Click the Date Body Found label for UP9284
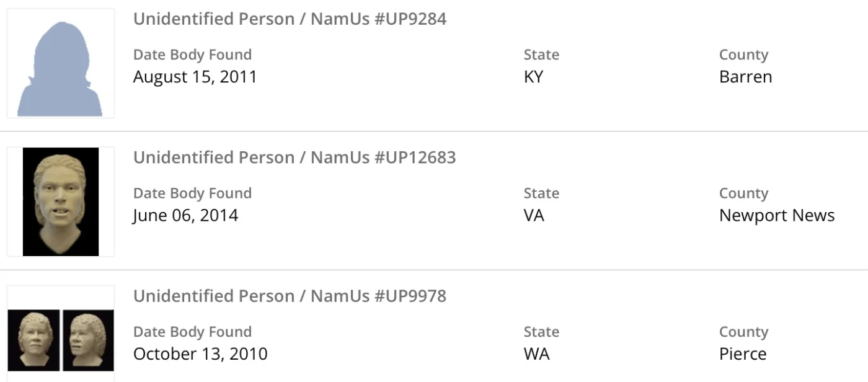Viewport: 868px width, 382px height. point(192,55)
